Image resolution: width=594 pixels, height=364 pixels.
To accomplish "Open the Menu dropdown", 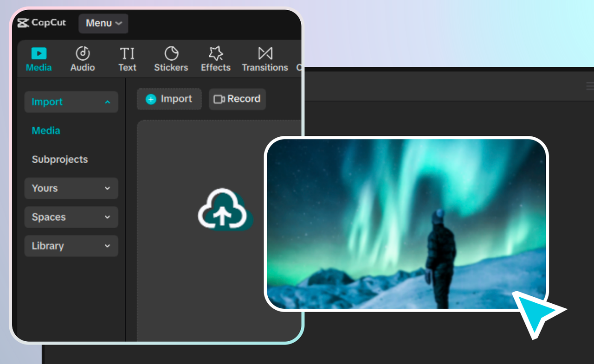I will pos(103,23).
